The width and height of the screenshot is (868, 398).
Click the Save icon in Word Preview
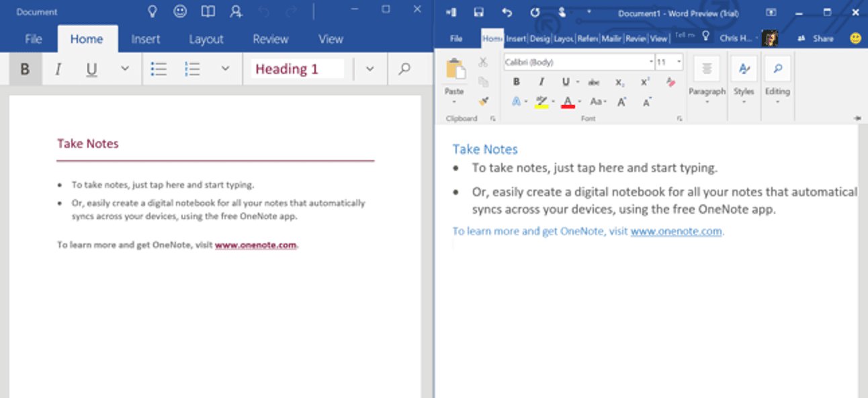[478, 12]
